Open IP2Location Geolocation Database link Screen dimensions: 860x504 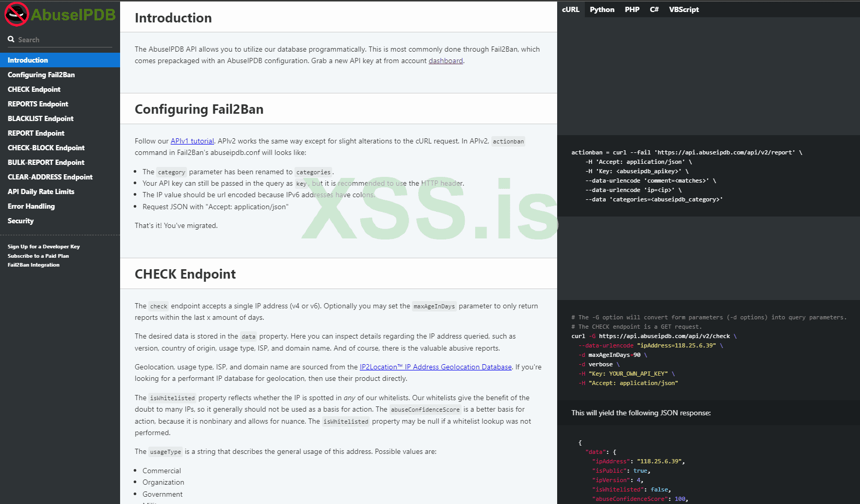click(435, 367)
